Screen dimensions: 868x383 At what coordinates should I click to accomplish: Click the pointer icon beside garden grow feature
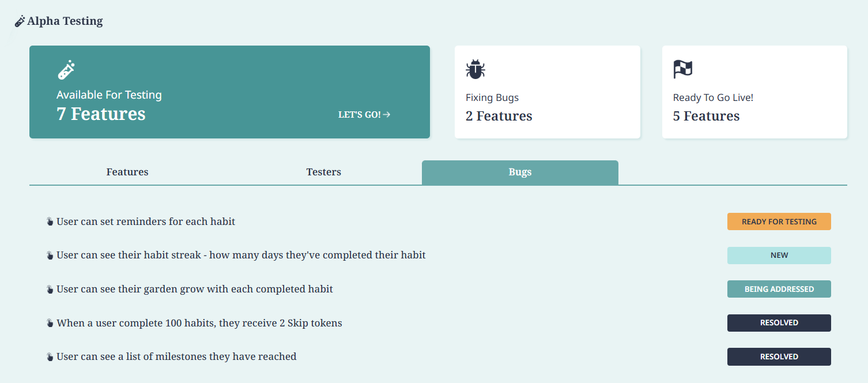pos(50,289)
